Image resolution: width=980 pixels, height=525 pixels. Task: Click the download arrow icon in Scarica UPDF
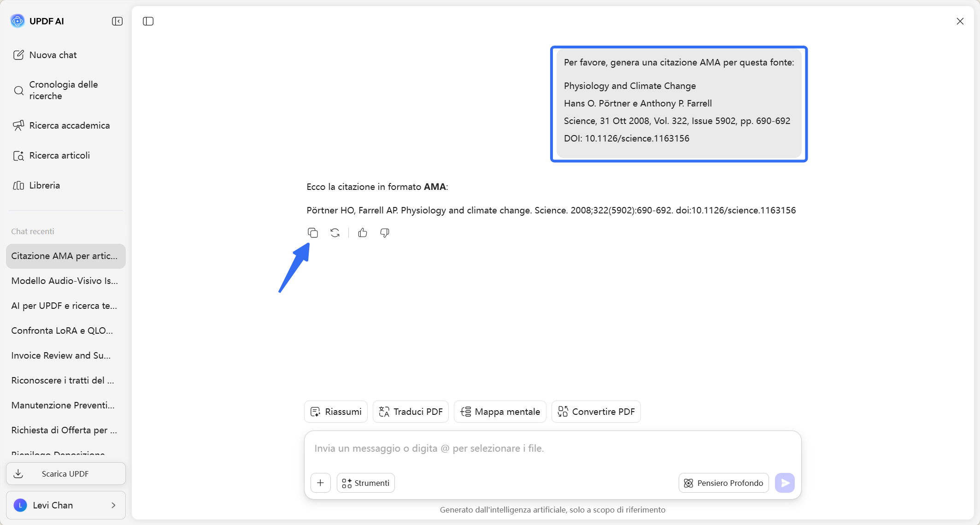point(18,473)
